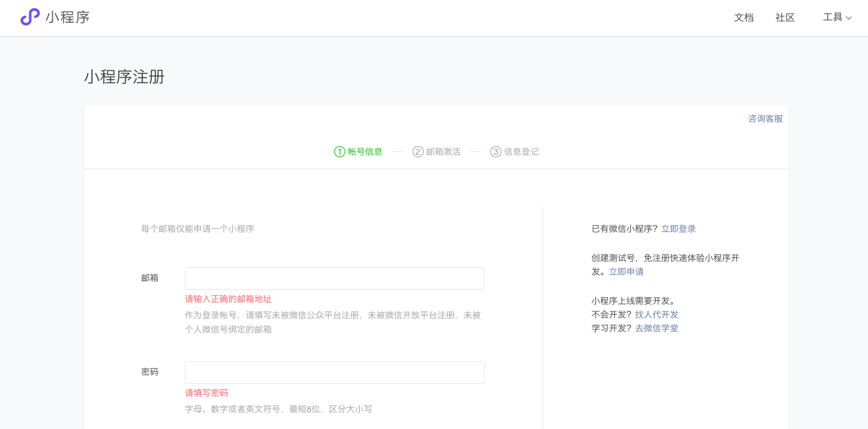Focus the 密码 password input field
Screen dimensions: 868x429
pyautogui.click(x=334, y=372)
